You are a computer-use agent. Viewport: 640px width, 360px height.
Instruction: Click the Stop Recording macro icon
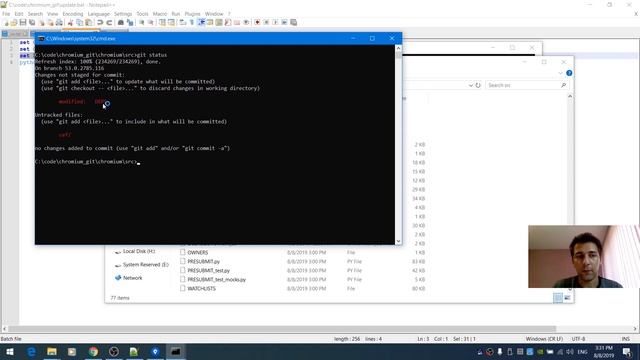[266, 22]
